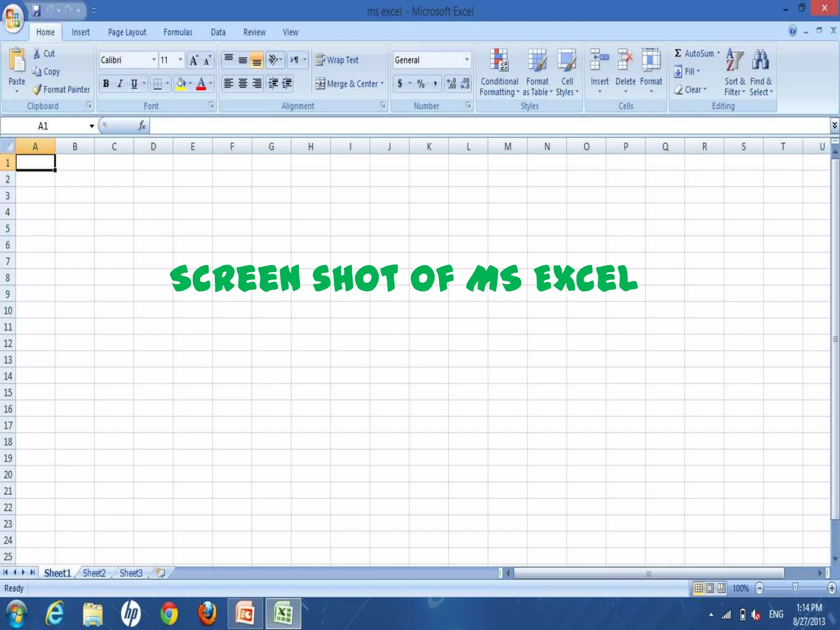Open the Calibri font name dropdown
The width and height of the screenshot is (840, 630).
click(154, 60)
